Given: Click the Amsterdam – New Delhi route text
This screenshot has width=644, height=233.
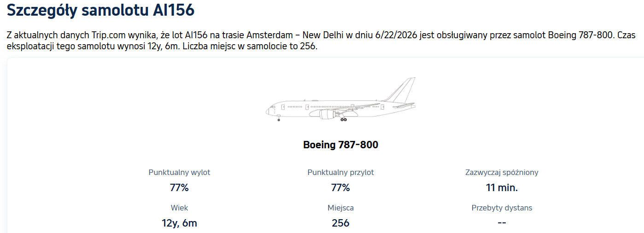Looking at the screenshot, I should 292,35.
